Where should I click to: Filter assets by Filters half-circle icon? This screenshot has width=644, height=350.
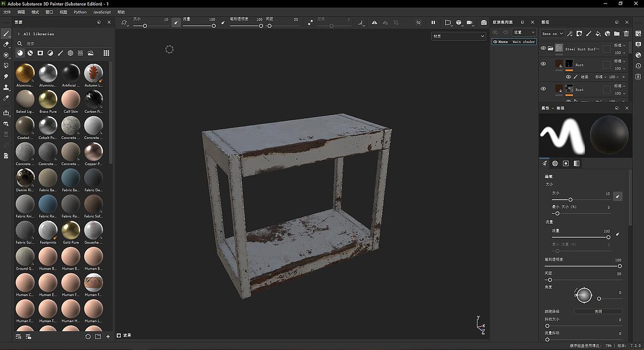point(50,53)
